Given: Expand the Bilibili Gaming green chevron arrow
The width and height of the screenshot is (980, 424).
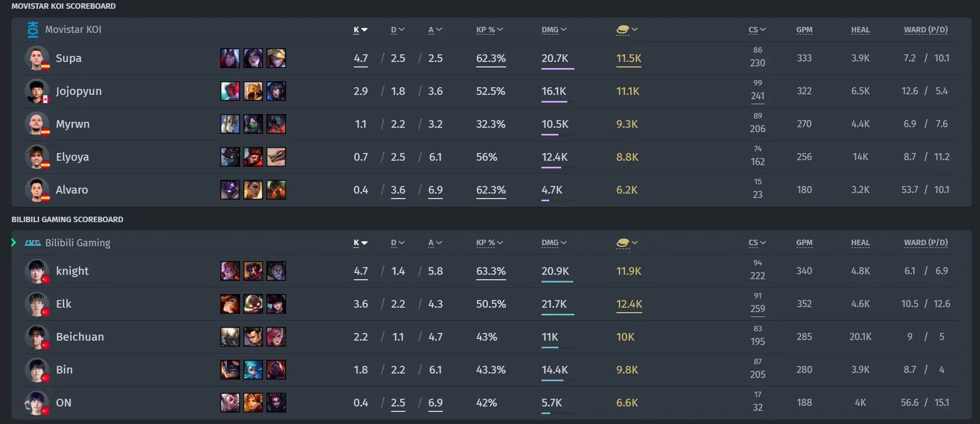Looking at the screenshot, I should click(x=14, y=242).
